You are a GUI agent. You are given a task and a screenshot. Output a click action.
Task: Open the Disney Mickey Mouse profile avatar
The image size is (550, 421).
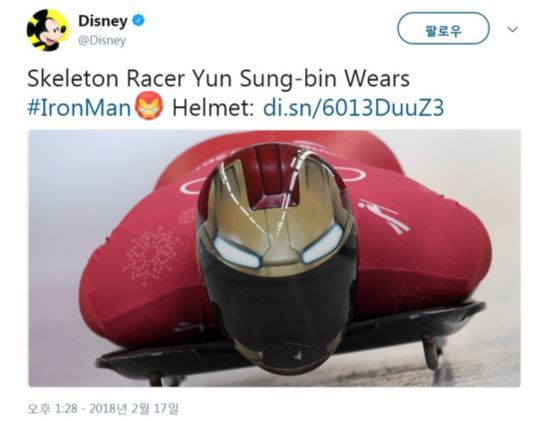click(x=47, y=30)
